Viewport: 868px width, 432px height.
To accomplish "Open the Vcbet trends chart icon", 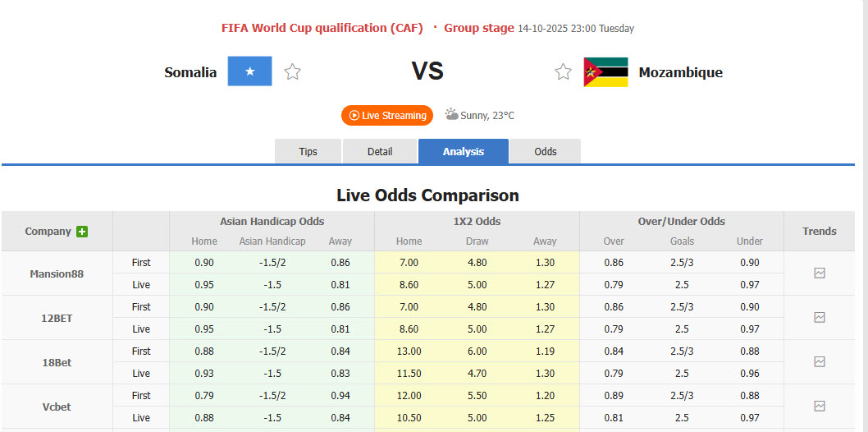I will coord(819,407).
